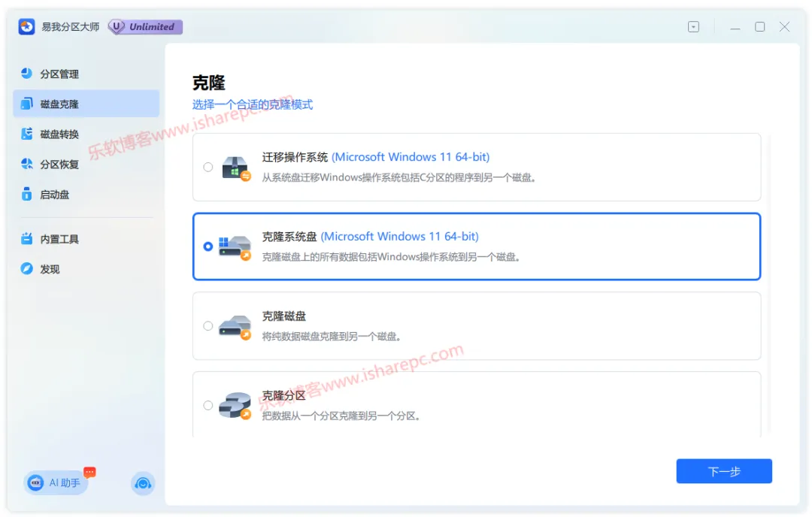Click the 选择一个合适的克隆模式 subtitle
This screenshot has height=517, width=812.
(253, 104)
